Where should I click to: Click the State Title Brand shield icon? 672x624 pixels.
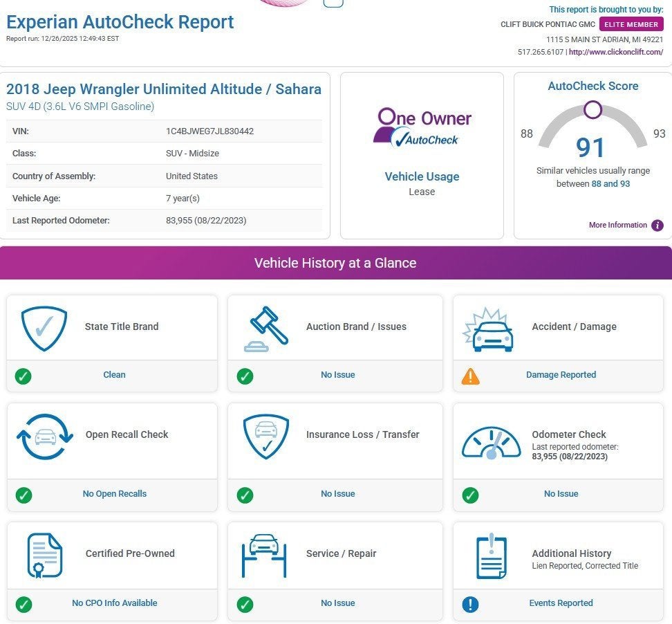(44, 328)
